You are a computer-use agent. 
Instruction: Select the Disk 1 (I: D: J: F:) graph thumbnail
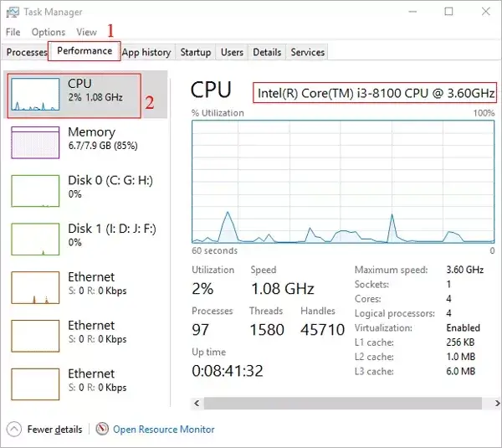tap(35, 239)
